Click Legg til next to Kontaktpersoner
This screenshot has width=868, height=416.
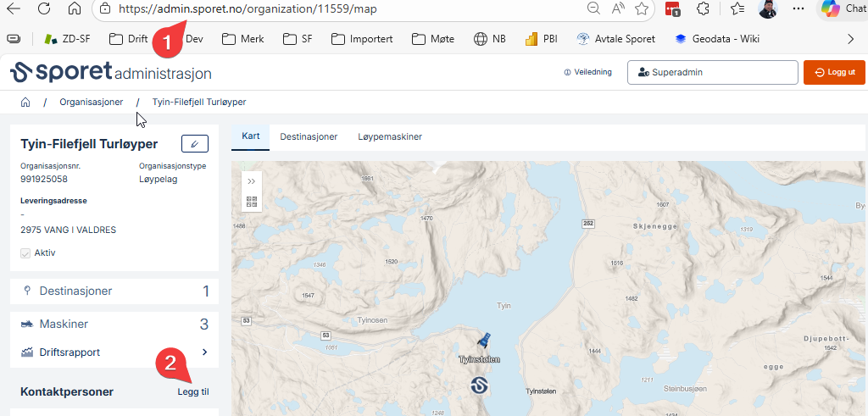192,391
